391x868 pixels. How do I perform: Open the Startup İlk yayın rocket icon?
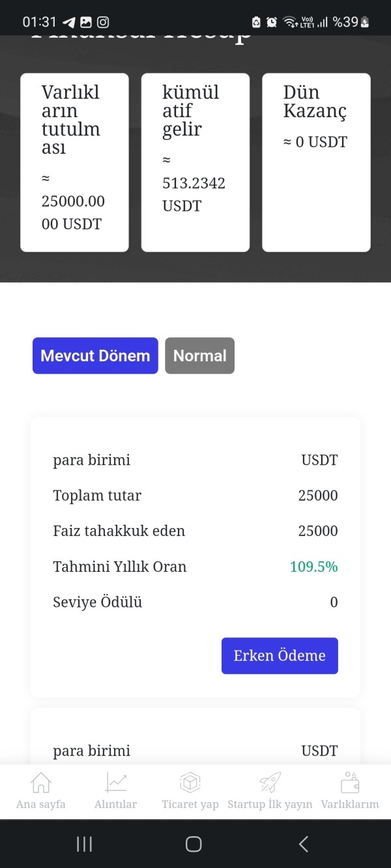270,782
